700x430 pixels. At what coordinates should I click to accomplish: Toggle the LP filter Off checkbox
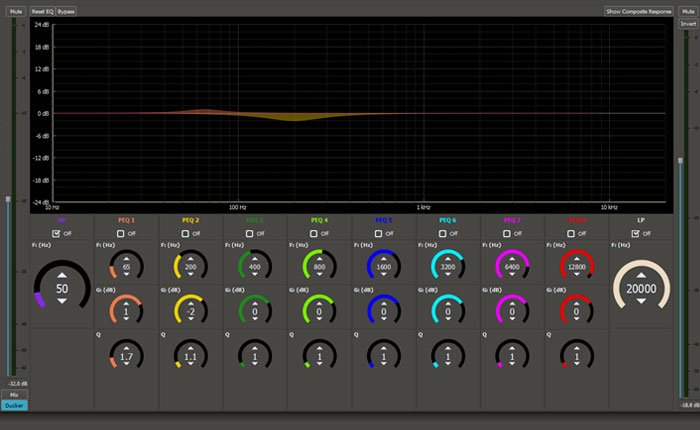click(636, 234)
